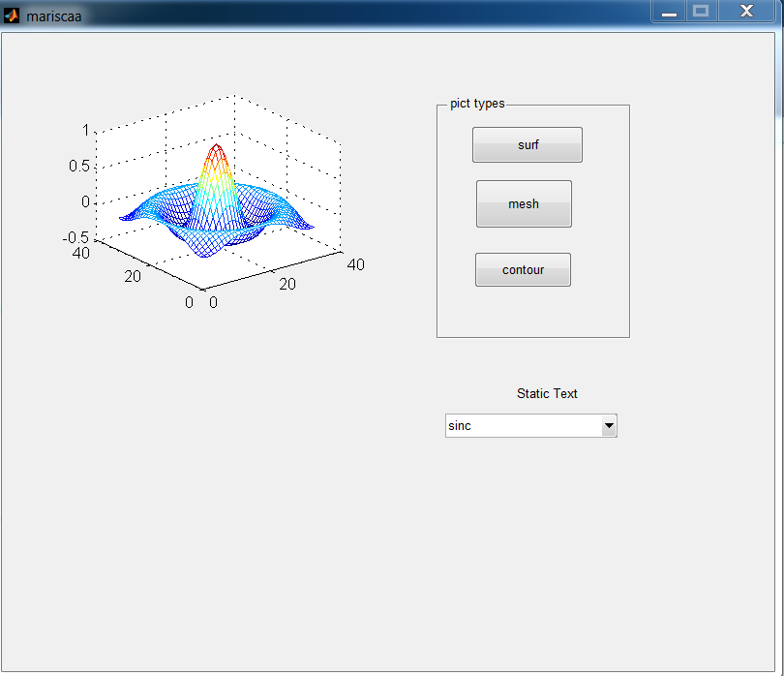Click the red peak of the mesh plot
The image size is (784, 676).
pyautogui.click(x=215, y=150)
